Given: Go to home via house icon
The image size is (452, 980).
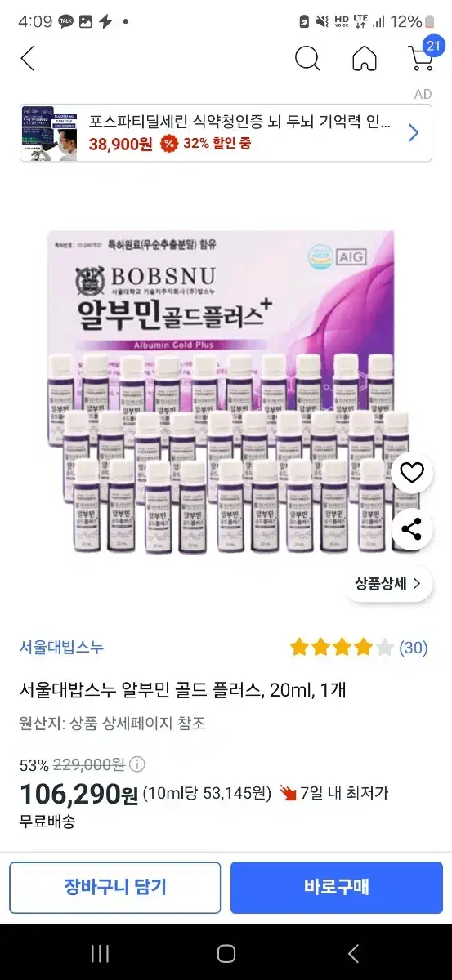Looking at the screenshot, I should (x=365, y=59).
